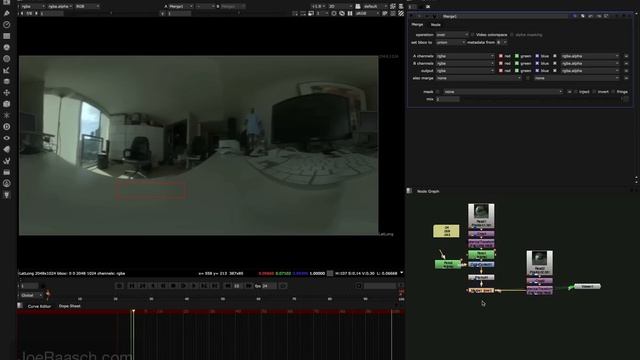Open the viewer sRGB colorspace dropdown

367,13
